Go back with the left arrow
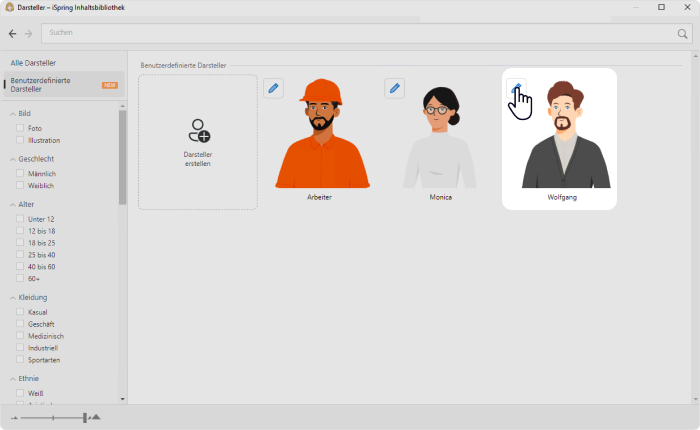Image resolution: width=700 pixels, height=430 pixels. pyautogui.click(x=12, y=33)
